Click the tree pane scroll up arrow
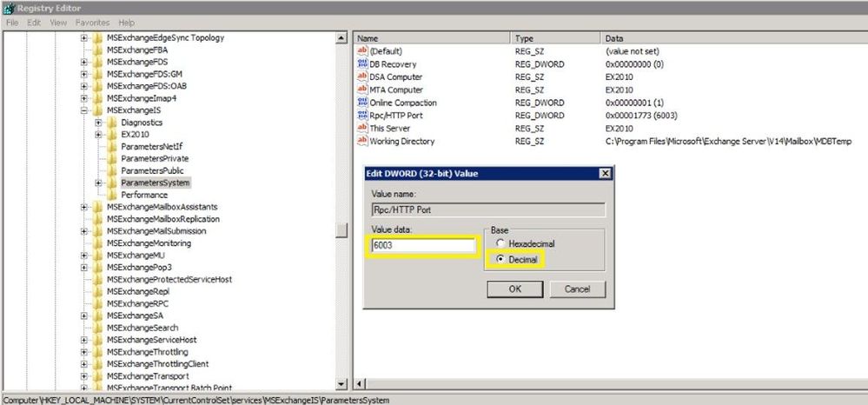 tap(342, 37)
